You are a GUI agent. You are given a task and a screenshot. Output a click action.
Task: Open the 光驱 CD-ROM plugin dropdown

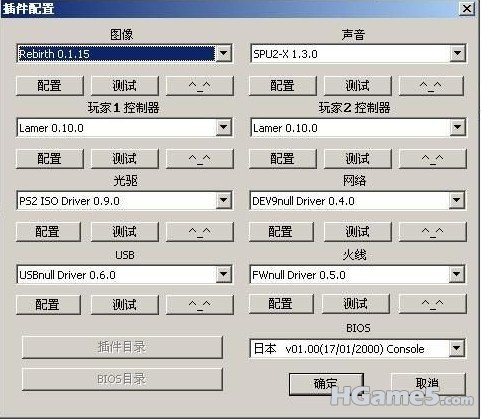pos(223,201)
